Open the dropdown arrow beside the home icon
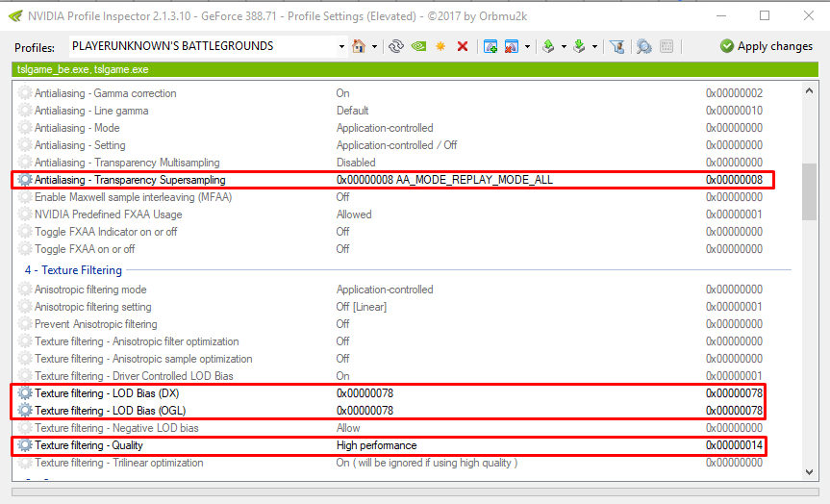Screen dimensions: 830x504 (x=374, y=46)
